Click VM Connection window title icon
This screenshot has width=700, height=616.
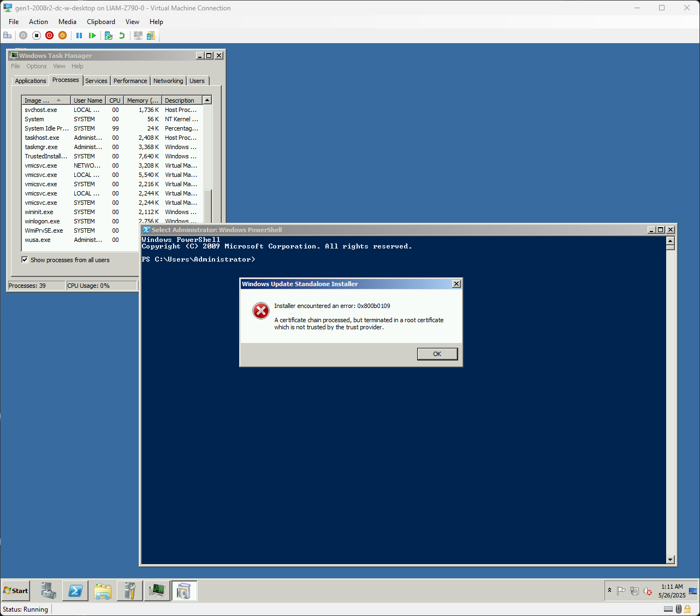[x=8, y=8]
